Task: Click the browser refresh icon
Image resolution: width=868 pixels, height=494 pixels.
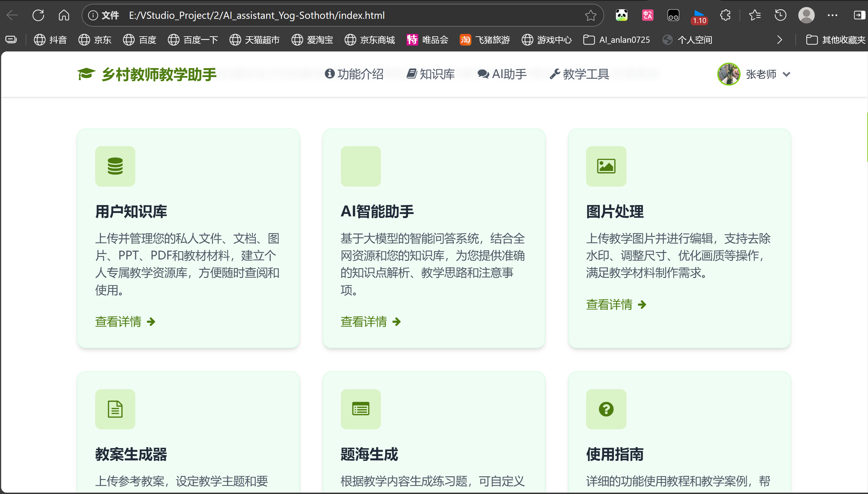Action: [x=38, y=15]
